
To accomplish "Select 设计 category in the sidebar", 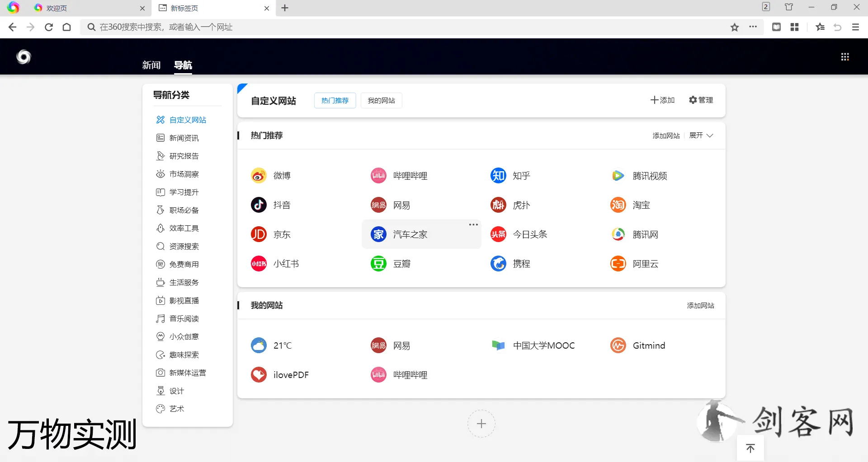I will coord(170,391).
